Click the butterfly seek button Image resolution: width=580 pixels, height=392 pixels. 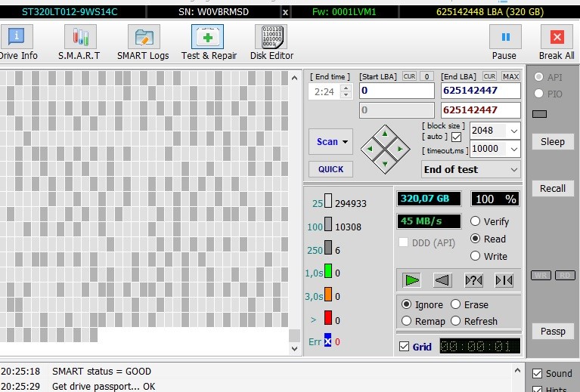(504, 280)
